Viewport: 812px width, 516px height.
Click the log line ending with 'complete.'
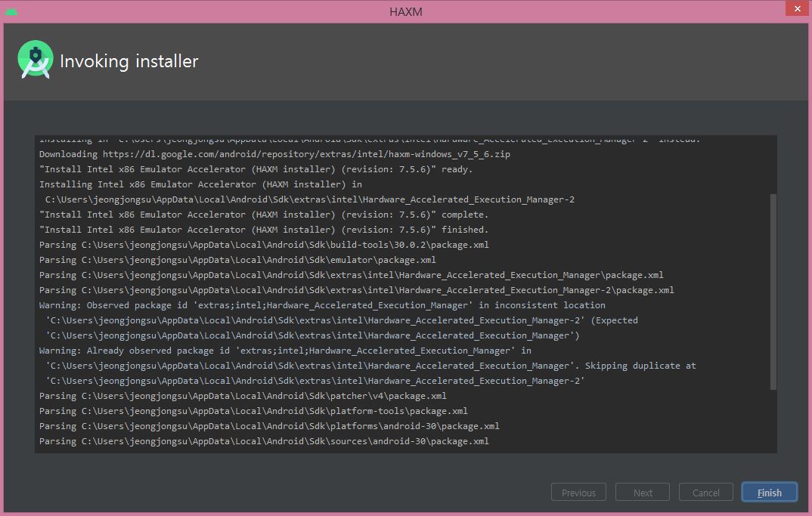264,215
